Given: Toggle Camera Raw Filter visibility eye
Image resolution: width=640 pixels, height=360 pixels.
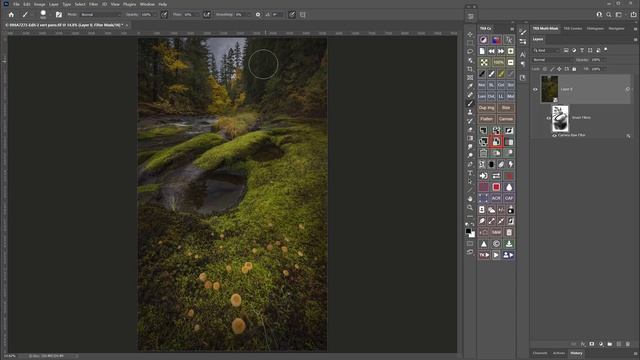Looking at the screenshot, I should pyautogui.click(x=554, y=135).
